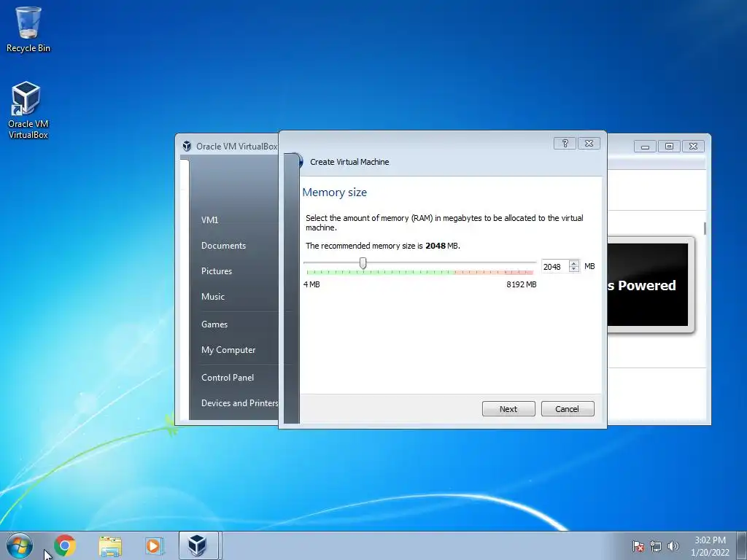Open My Computer from the Start menu

228,350
